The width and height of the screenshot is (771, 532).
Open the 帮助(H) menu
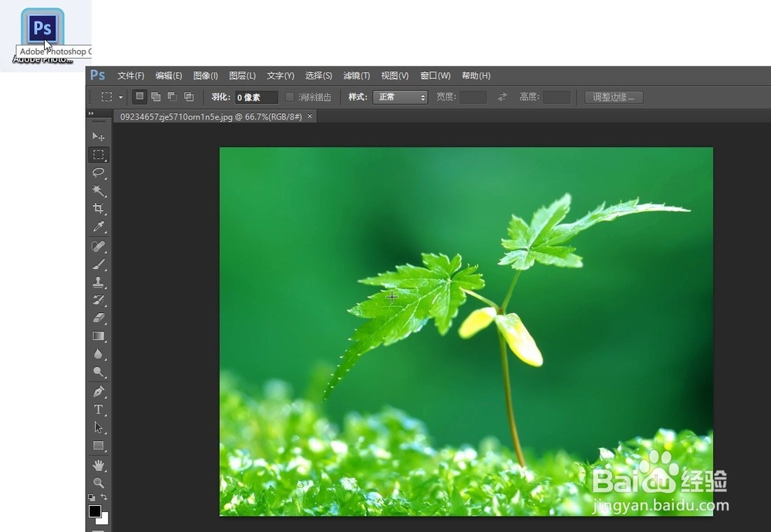476,76
